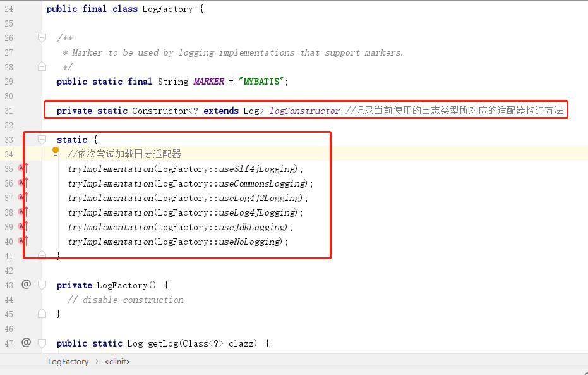Click the getLog method name on line 47
The image size is (588, 375).
coord(163,343)
